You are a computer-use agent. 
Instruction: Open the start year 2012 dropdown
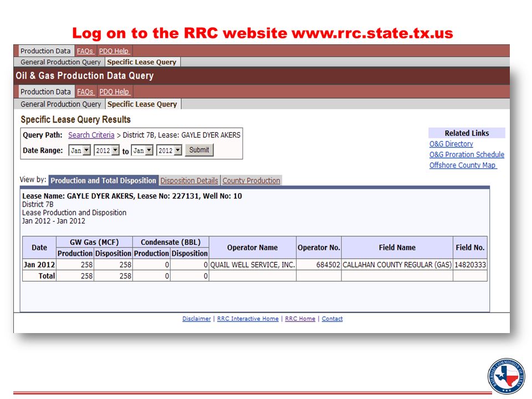[106, 150]
